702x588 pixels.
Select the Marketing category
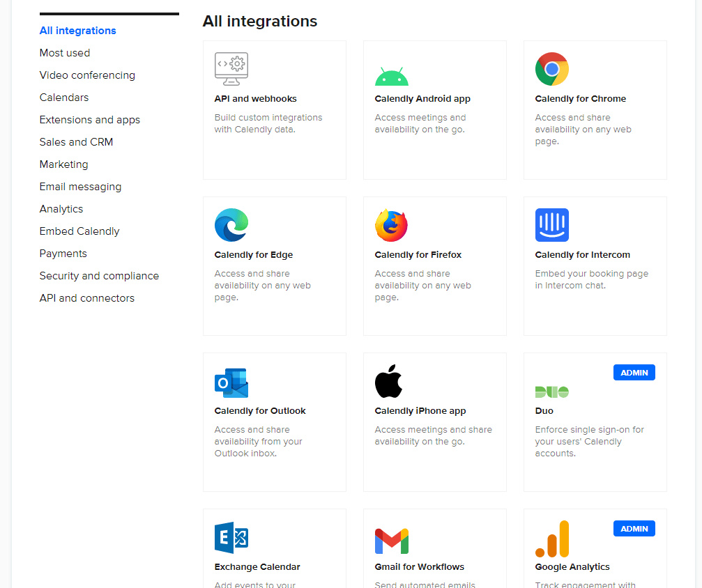point(63,164)
